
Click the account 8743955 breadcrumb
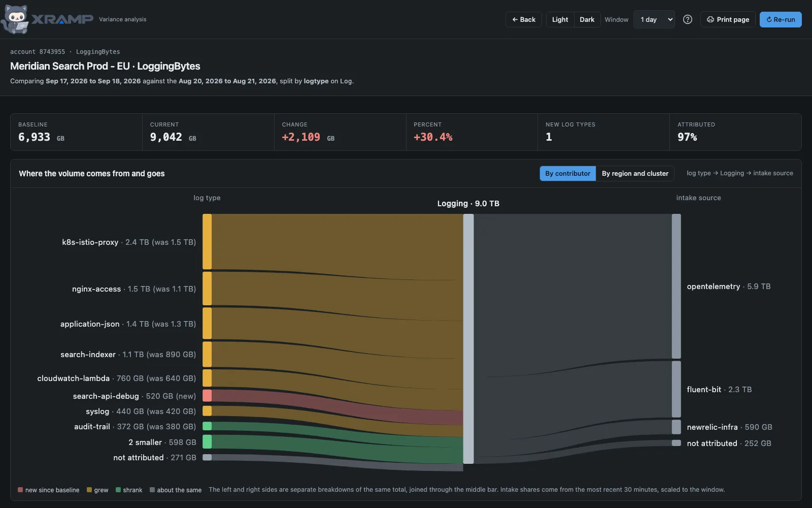tap(38, 52)
